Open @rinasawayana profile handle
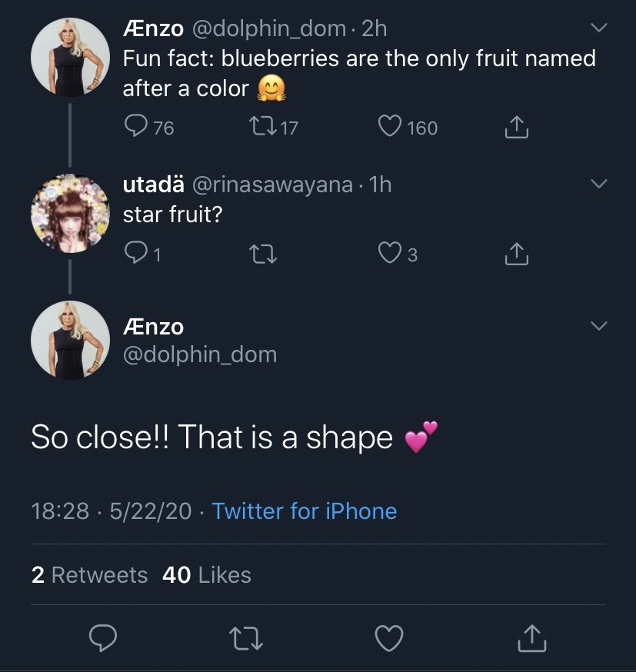636x672 pixels. click(x=272, y=185)
